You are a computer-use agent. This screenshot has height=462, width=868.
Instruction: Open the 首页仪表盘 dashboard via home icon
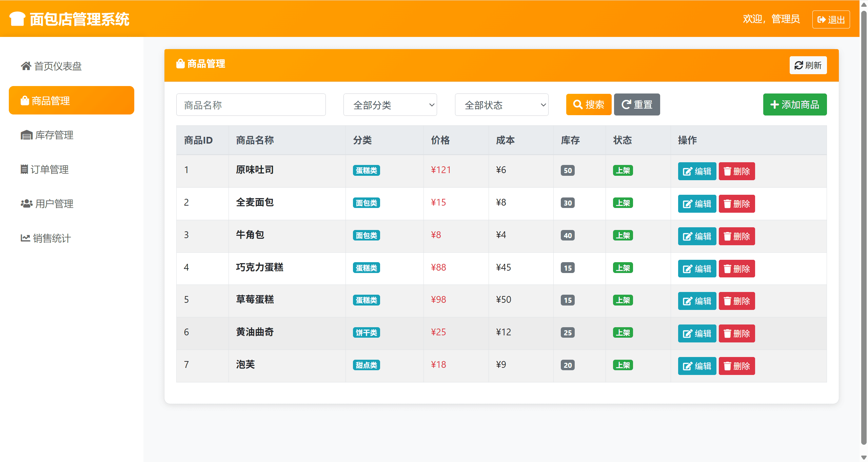pyautogui.click(x=26, y=66)
